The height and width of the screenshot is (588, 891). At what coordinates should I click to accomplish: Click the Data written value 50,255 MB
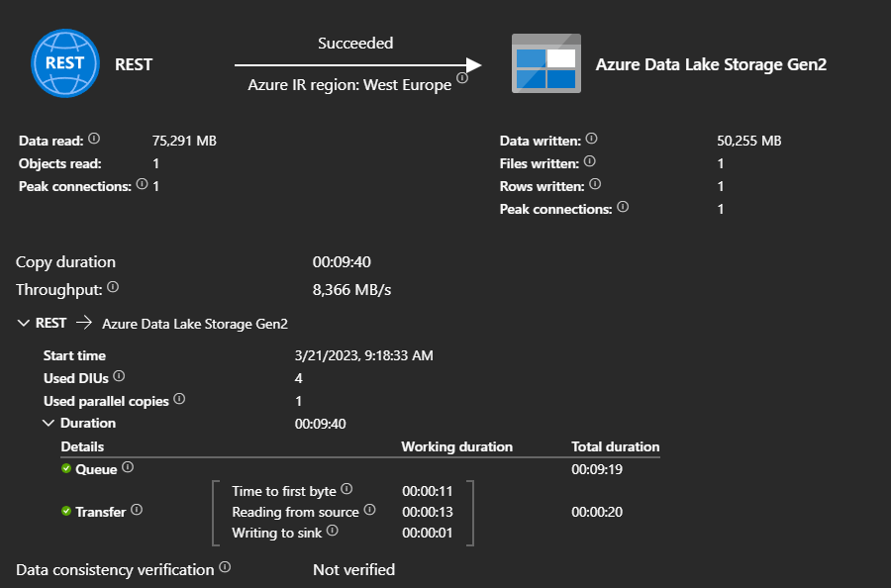[x=749, y=141]
